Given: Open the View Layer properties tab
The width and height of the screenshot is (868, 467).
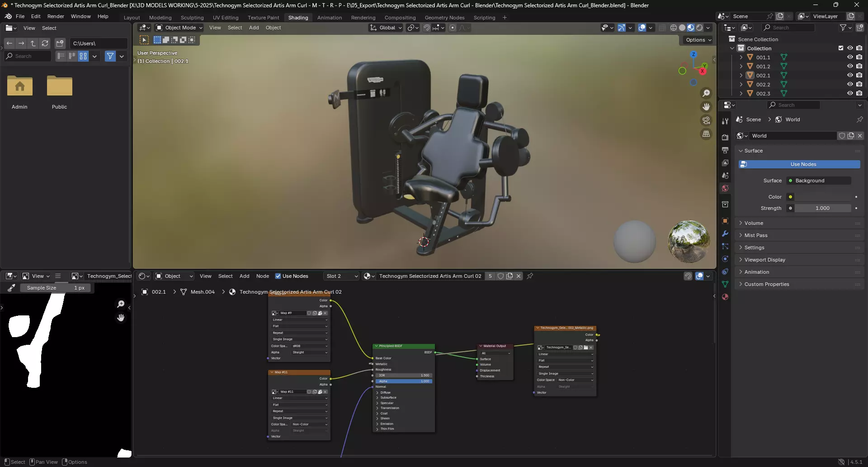Looking at the screenshot, I should pyautogui.click(x=725, y=163).
